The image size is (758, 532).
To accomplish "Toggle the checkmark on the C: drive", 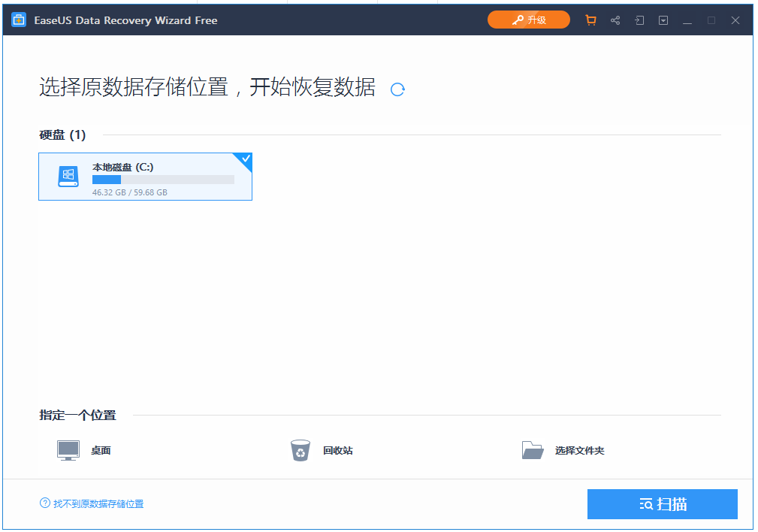I will pyautogui.click(x=246, y=159).
